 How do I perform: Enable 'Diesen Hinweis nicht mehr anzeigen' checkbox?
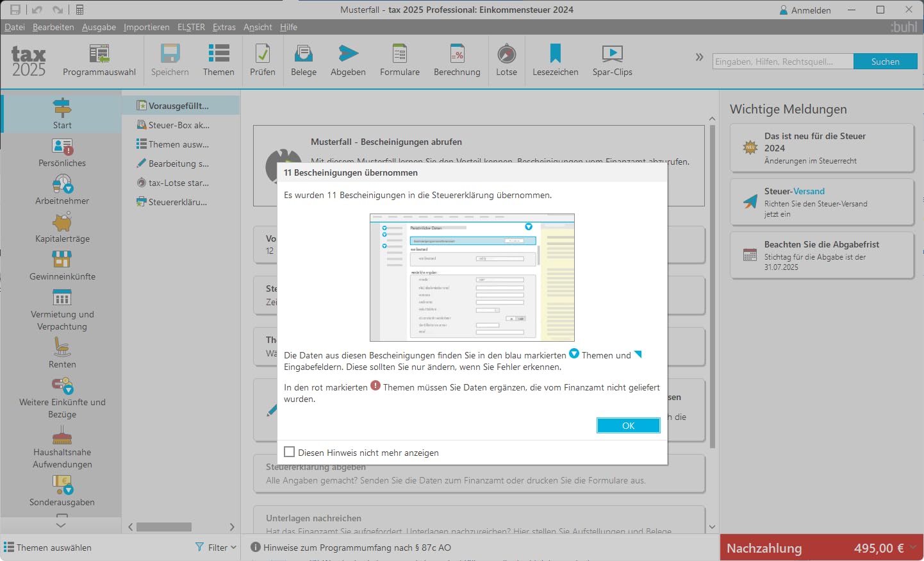pos(290,452)
